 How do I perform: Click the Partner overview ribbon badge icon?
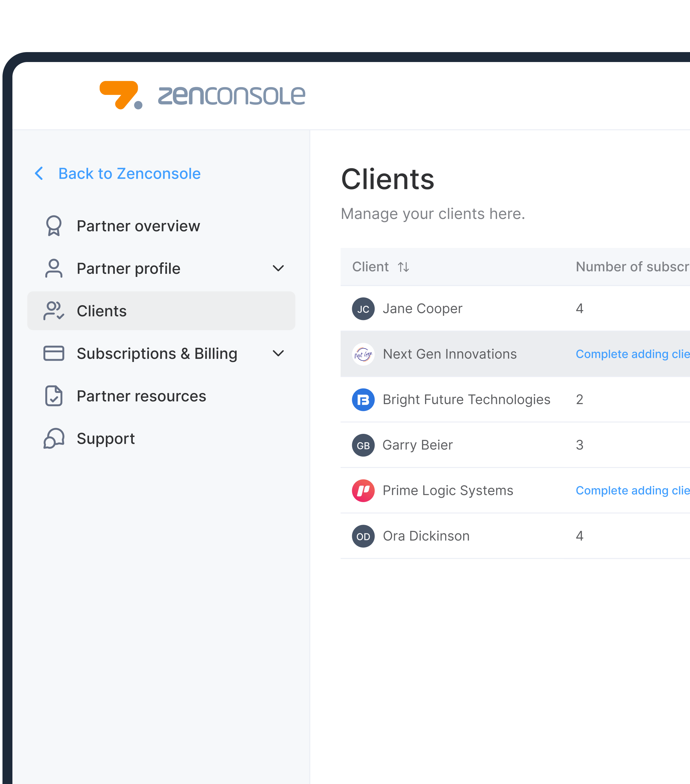coord(54,226)
